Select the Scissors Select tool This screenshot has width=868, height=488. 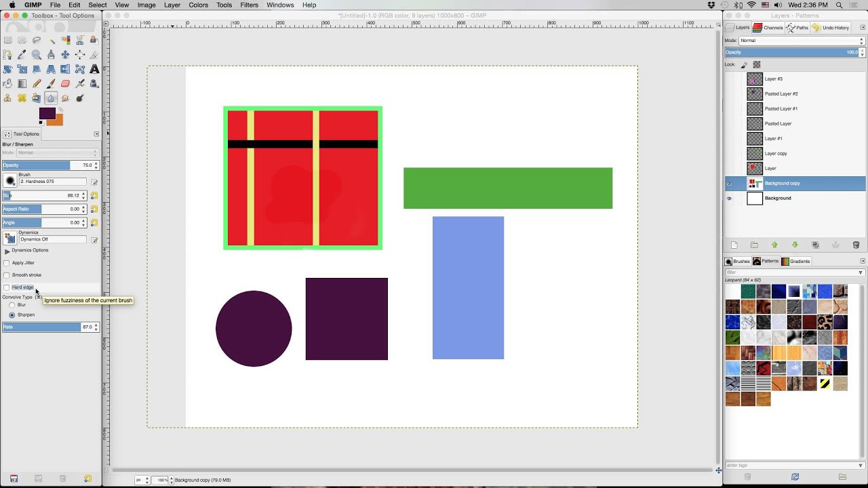pyautogui.click(x=80, y=40)
